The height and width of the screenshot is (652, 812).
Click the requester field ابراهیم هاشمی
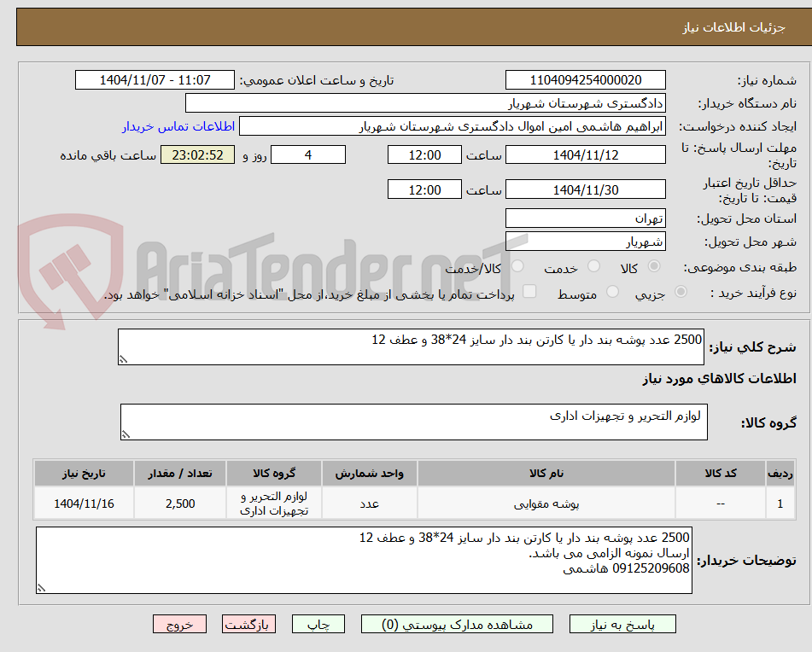pyautogui.click(x=452, y=126)
